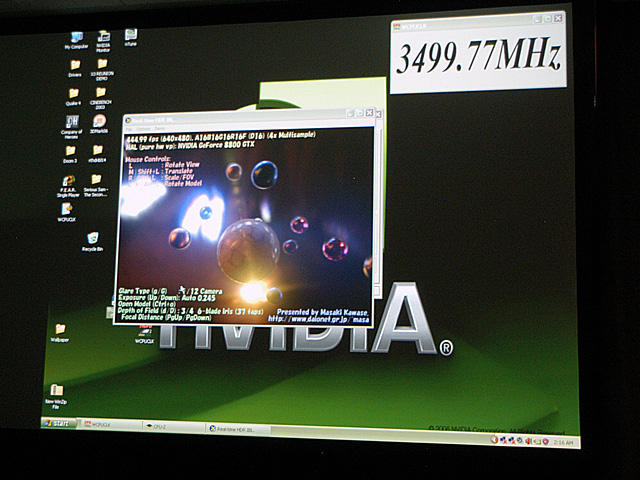
Task: Open the My Computer desktop icon
Action: coord(76,41)
